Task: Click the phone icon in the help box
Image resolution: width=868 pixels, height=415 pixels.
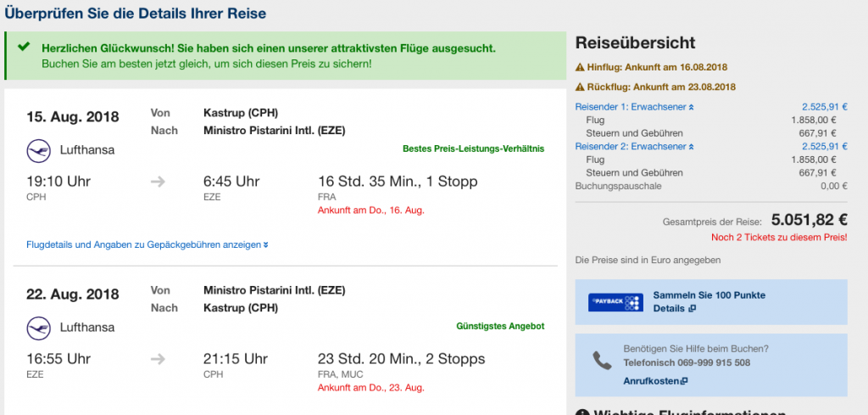Action: coord(602,362)
